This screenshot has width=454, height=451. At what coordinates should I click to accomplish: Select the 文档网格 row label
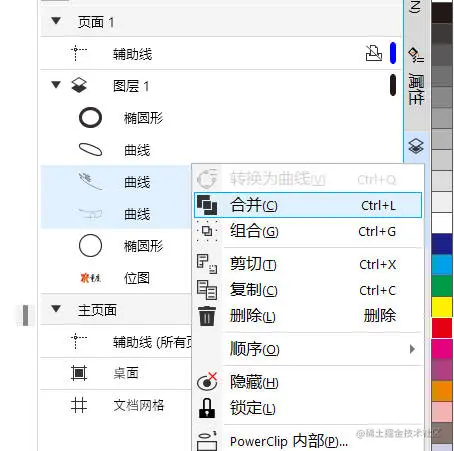(x=138, y=405)
